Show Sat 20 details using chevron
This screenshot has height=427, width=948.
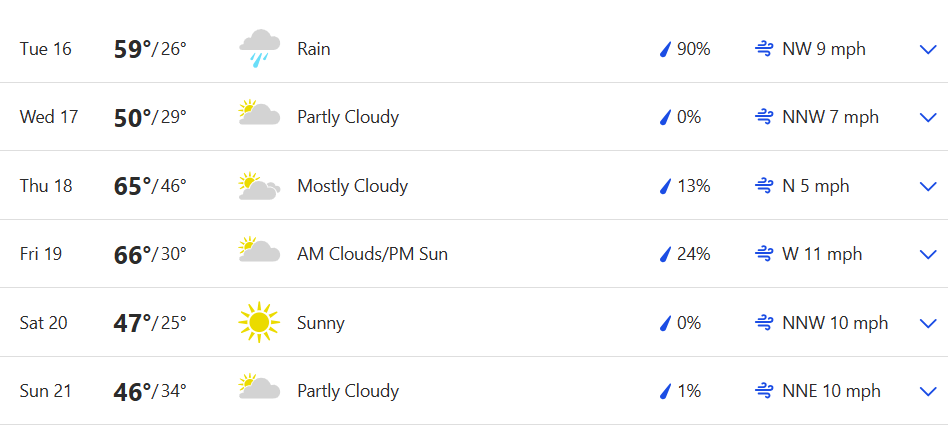coord(927,323)
